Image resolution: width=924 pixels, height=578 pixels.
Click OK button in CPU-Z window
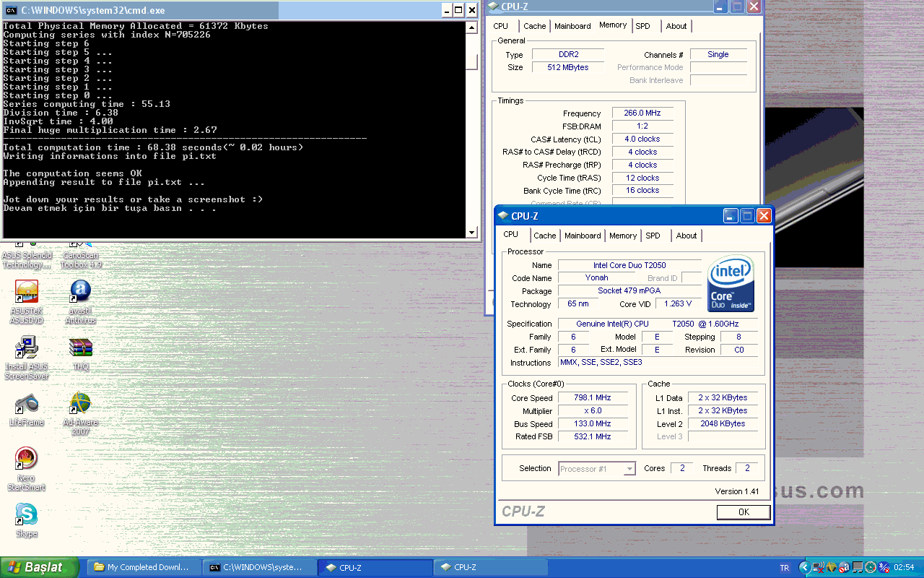coord(744,512)
